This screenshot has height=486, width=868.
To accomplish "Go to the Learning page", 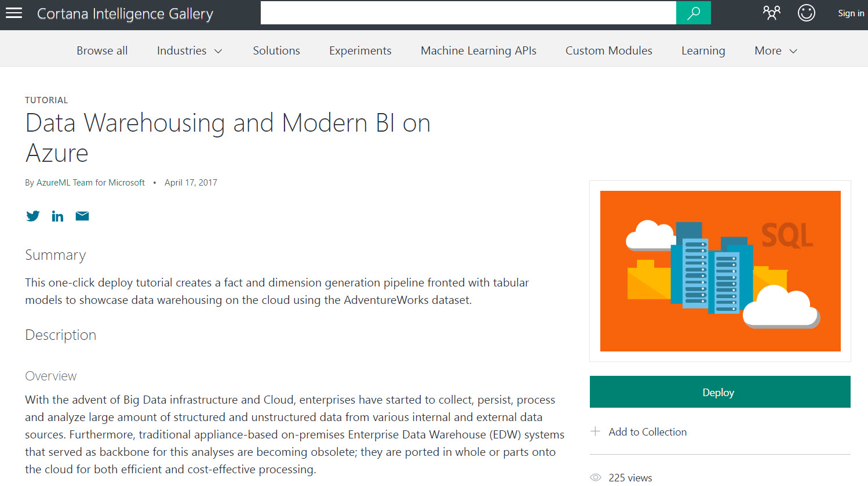I will [703, 50].
